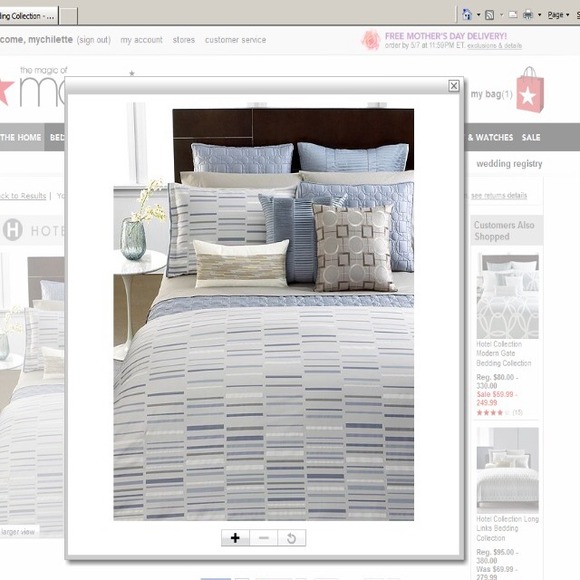Click the pink rose promo icon

371,40
